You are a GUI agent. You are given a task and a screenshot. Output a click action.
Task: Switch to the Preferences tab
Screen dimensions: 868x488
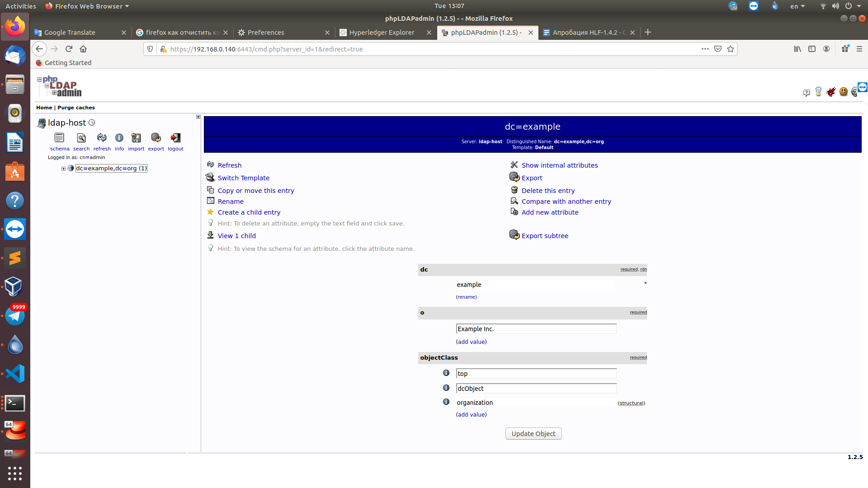[266, 33]
